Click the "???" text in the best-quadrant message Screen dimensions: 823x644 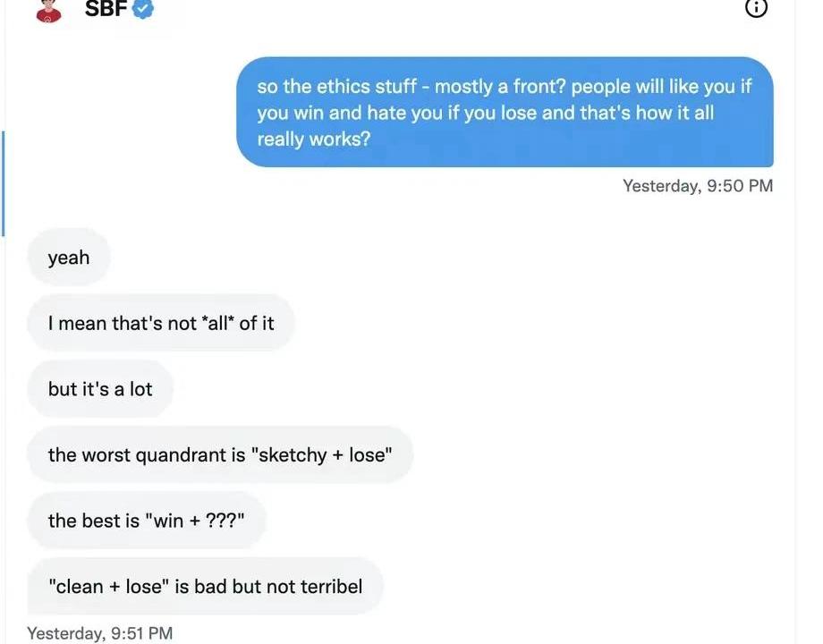point(224,521)
